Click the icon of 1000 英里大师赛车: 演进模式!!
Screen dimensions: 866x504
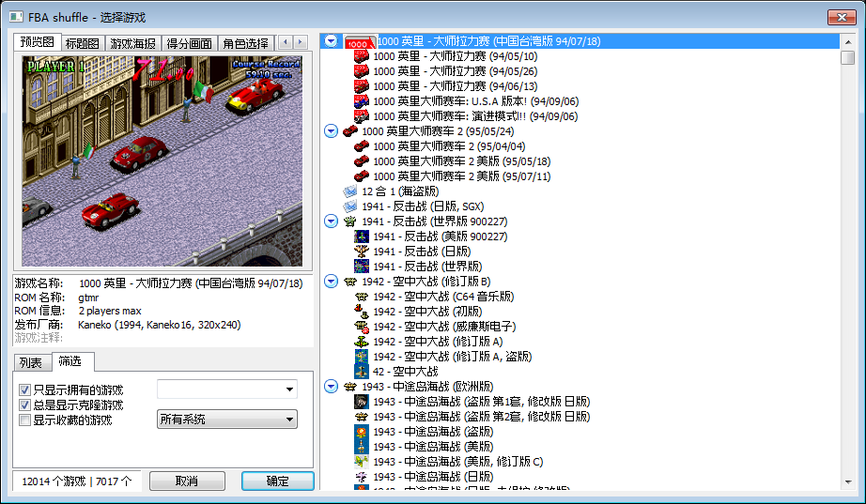[362, 116]
